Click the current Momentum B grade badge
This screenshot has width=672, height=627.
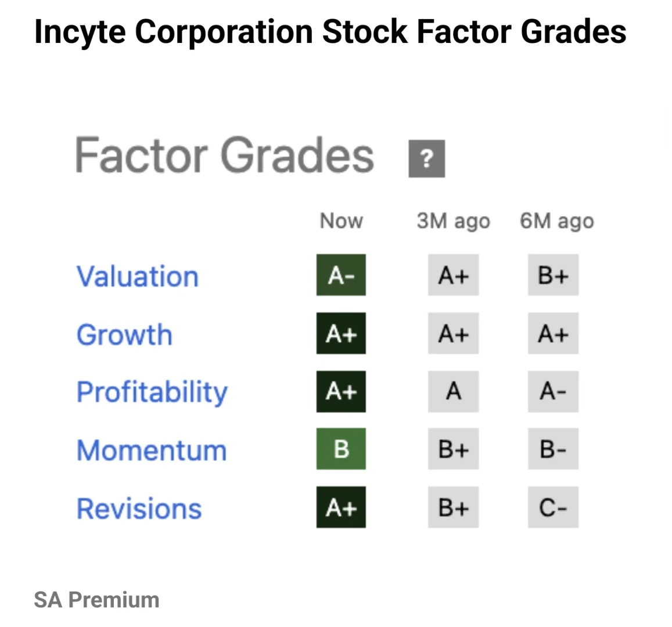click(341, 449)
